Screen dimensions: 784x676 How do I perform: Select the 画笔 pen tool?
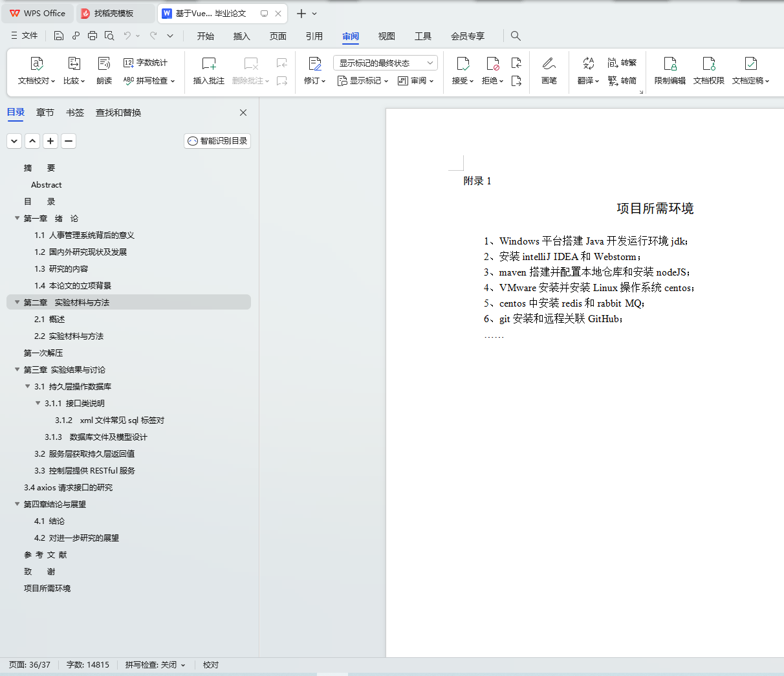(x=549, y=71)
